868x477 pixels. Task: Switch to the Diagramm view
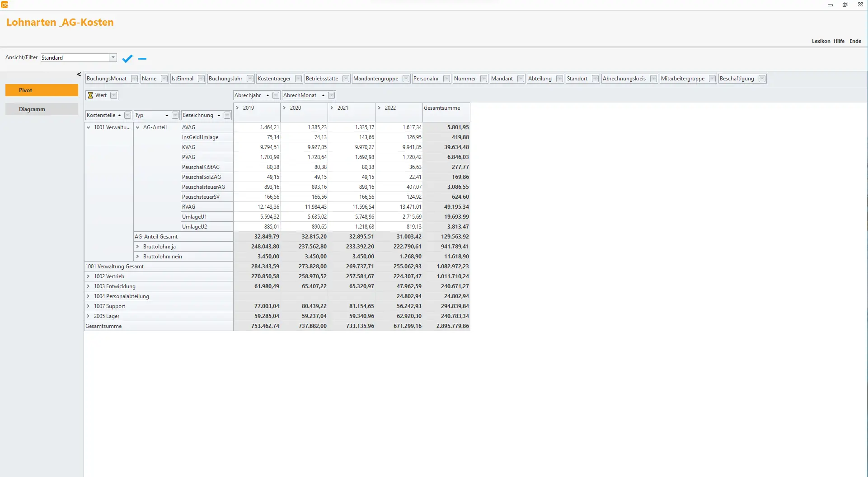coord(41,109)
